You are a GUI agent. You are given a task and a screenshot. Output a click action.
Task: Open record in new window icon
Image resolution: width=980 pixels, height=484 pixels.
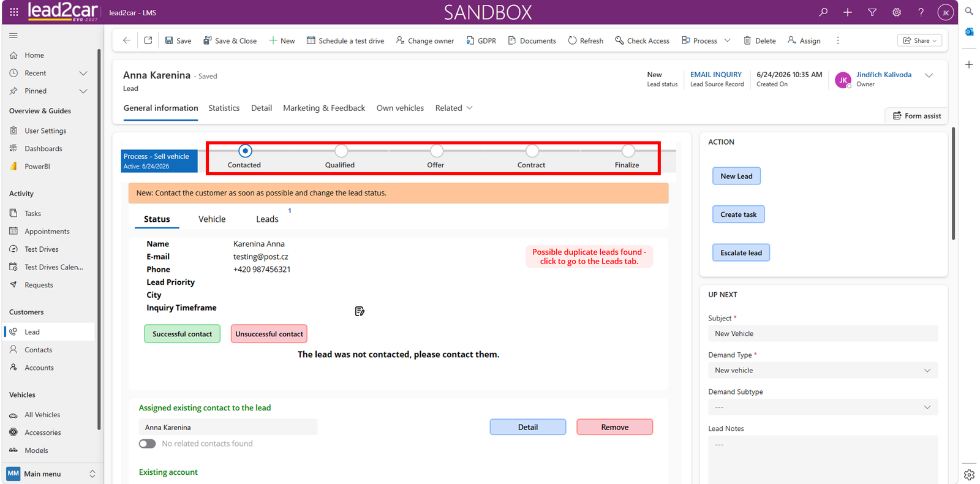pyautogui.click(x=148, y=40)
